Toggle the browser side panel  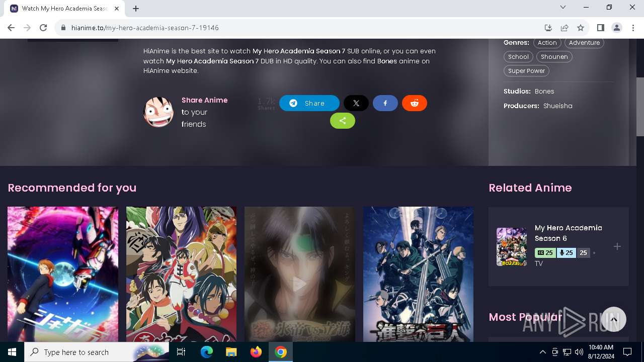[x=600, y=28]
